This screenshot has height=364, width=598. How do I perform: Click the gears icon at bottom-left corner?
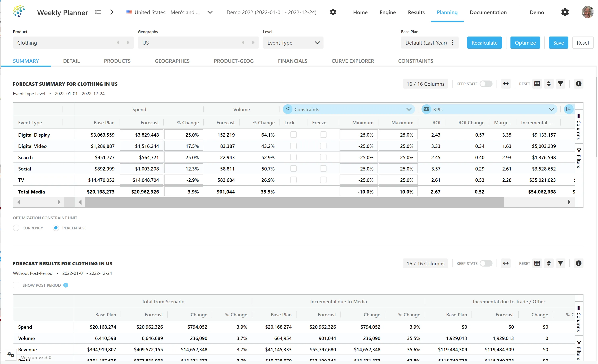11,355
